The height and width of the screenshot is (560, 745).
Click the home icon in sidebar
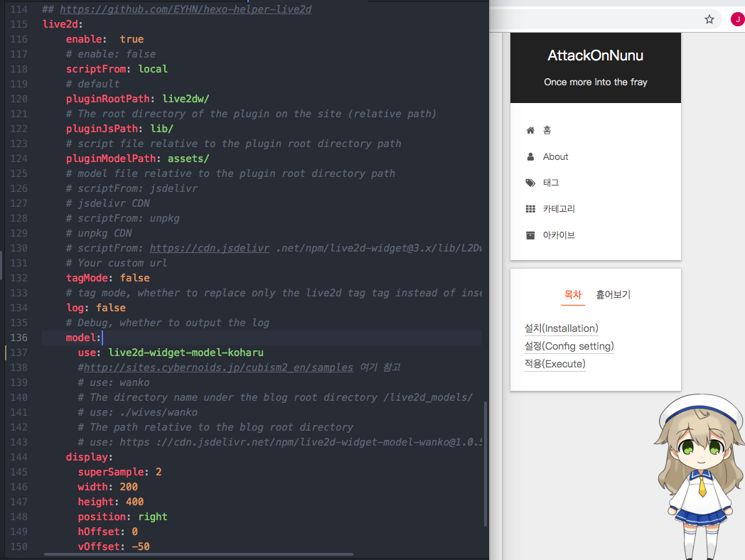pos(530,130)
